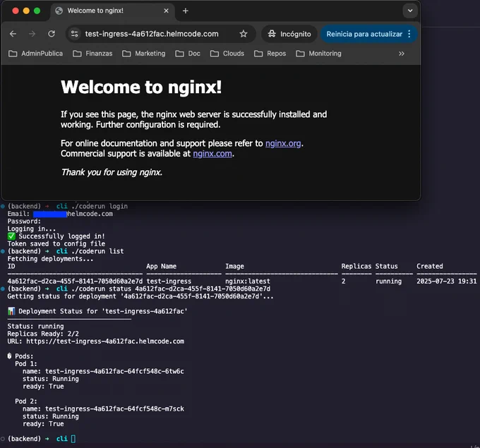
Task: Click the browser forward arrow
Action: point(32,34)
